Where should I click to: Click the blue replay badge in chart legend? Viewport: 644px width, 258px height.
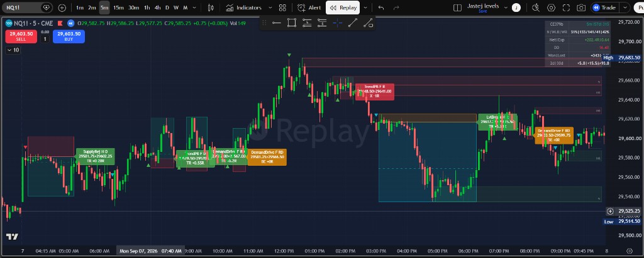pos(71,23)
